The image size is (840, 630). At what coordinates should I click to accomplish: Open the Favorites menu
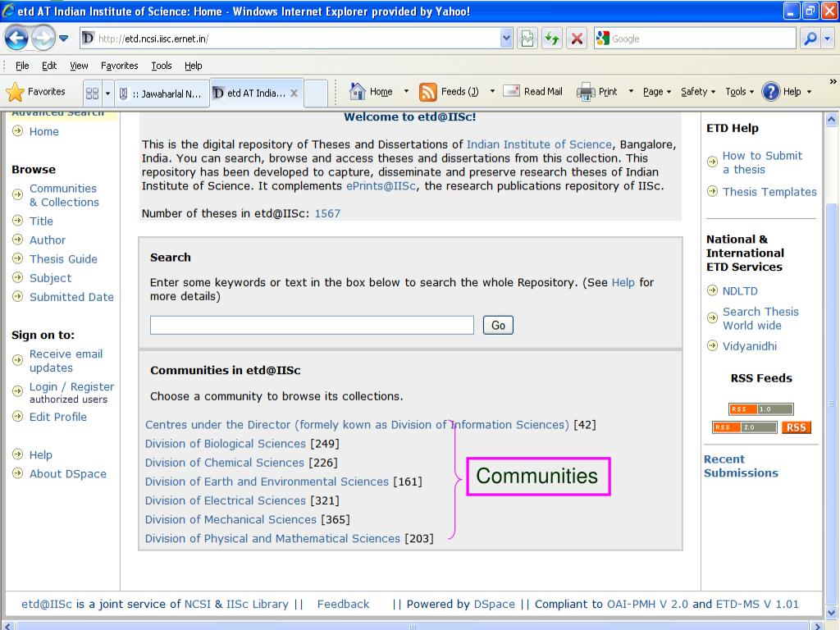(x=120, y=66)
